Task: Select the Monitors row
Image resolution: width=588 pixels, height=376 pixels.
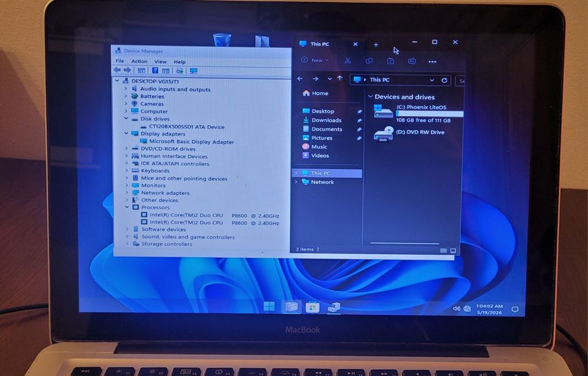Action: click(153, 185)
